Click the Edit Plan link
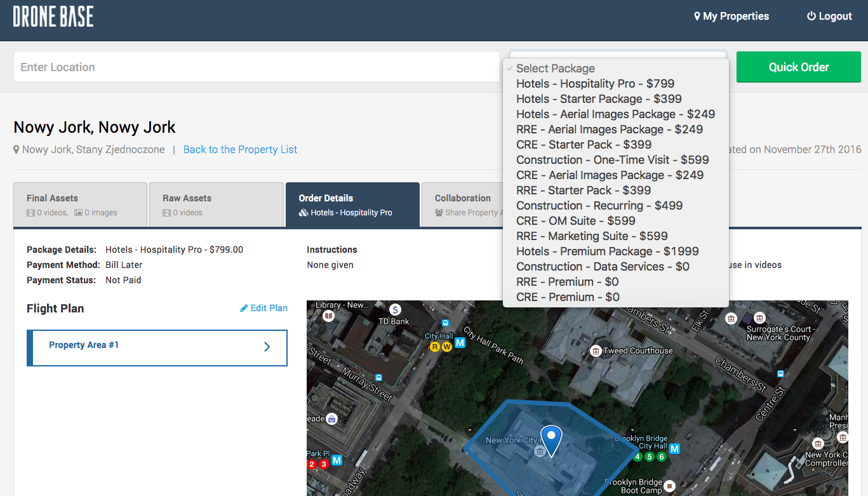Viewport: 868px width, 496px height. point(264,308)
